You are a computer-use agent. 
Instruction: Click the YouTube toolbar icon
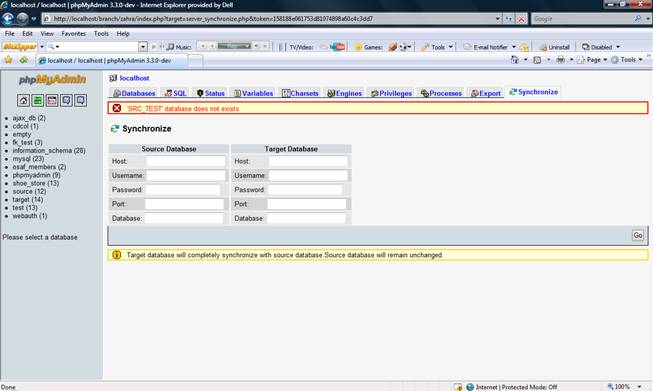[x=338, y=47]
